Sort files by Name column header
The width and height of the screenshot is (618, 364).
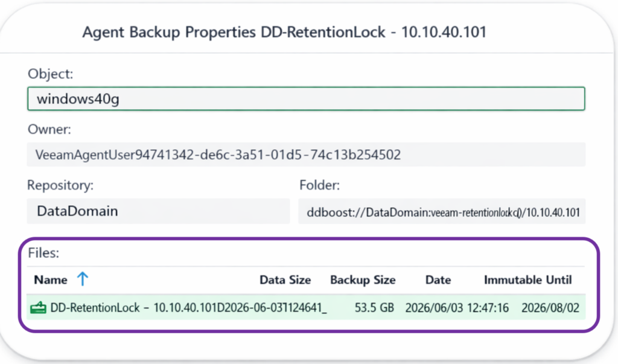coord(51,280)
